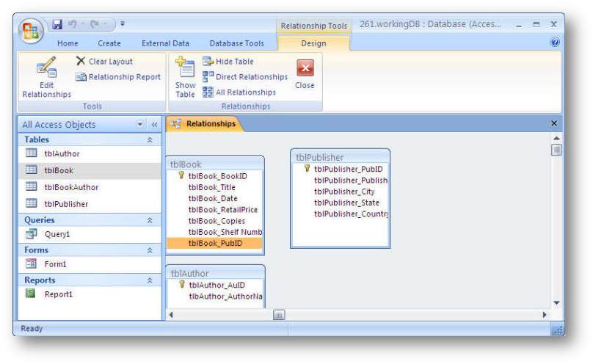Click the tblPublisher table title bar
The image size is (593, 364).
(x=340, y=157)
